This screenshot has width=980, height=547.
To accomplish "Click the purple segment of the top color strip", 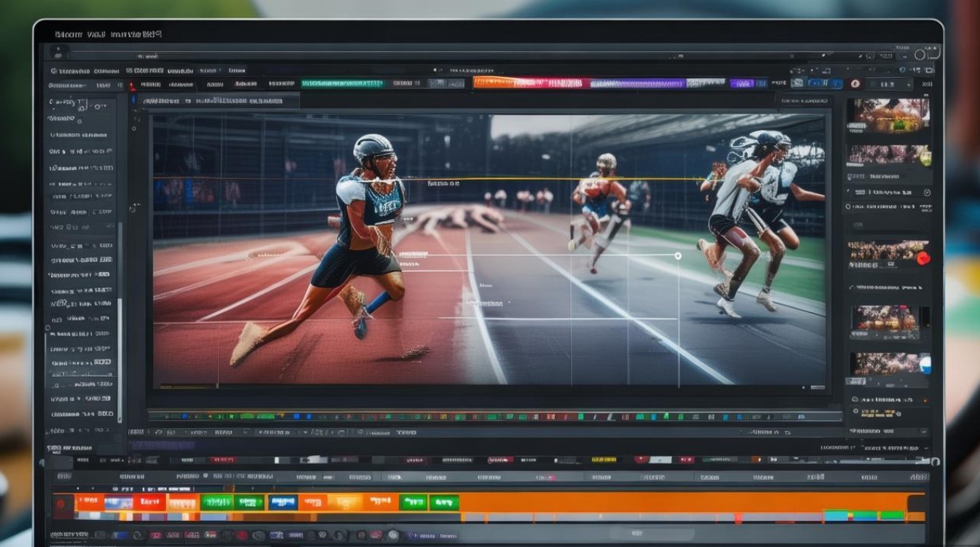I will [638, 83].
